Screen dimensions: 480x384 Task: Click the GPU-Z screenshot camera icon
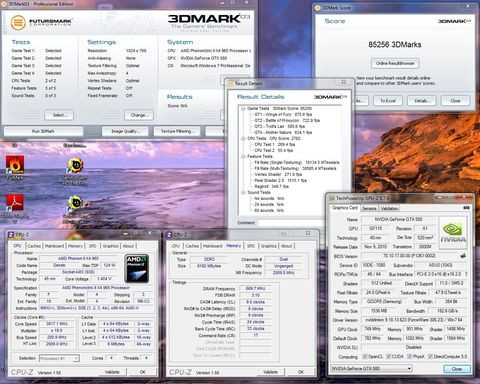click(x=466, y=208)
